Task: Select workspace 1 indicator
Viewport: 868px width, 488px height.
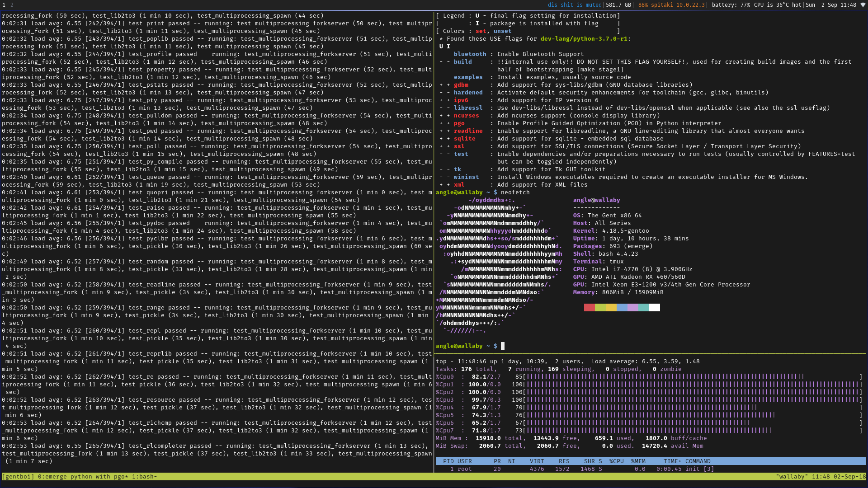Action: pos(4,5)
